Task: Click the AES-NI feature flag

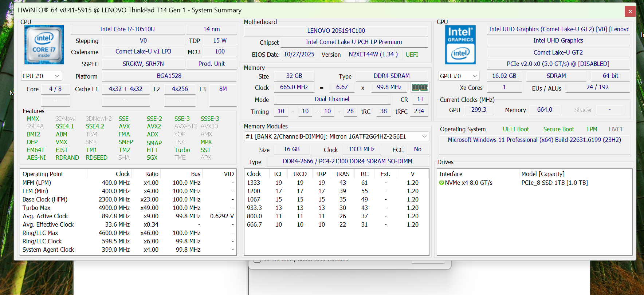Action: click(36, 158)
